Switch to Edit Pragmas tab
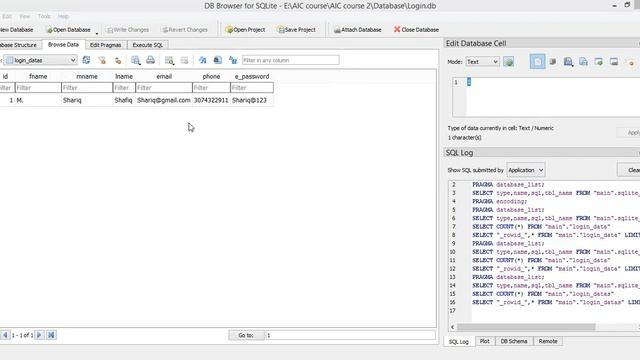640x360 pixels. (106, 45)
